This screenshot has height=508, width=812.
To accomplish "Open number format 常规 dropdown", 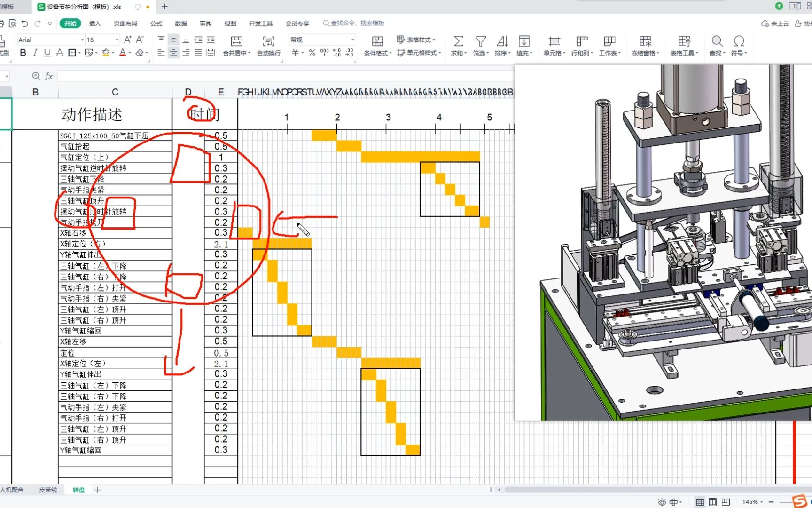I will (x=352, y=40).
